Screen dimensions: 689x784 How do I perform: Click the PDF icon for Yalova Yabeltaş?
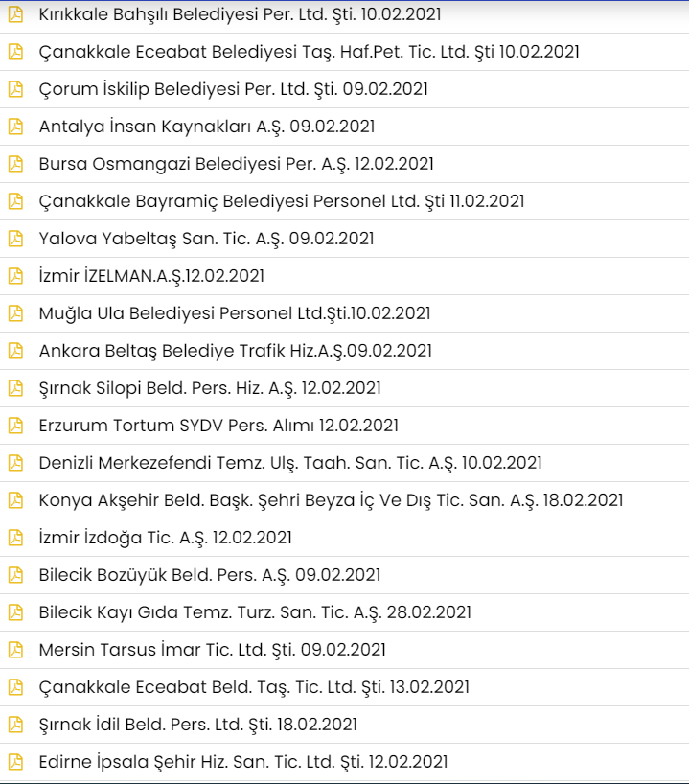(15, 239)
